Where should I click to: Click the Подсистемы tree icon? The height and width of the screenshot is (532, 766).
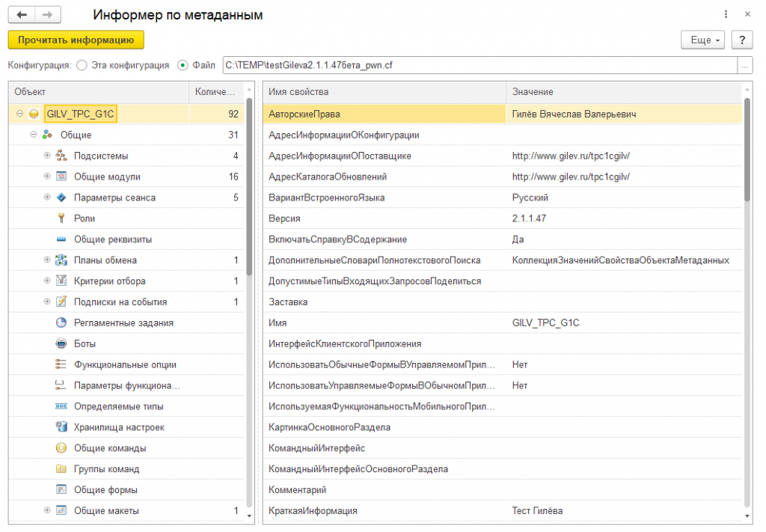(x=61, y=156)
